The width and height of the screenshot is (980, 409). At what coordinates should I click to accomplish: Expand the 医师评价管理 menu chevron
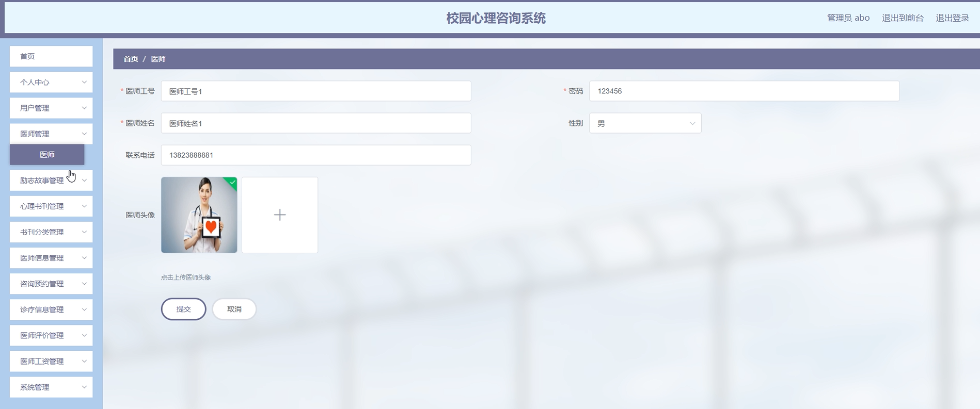(x=84, y=335)
